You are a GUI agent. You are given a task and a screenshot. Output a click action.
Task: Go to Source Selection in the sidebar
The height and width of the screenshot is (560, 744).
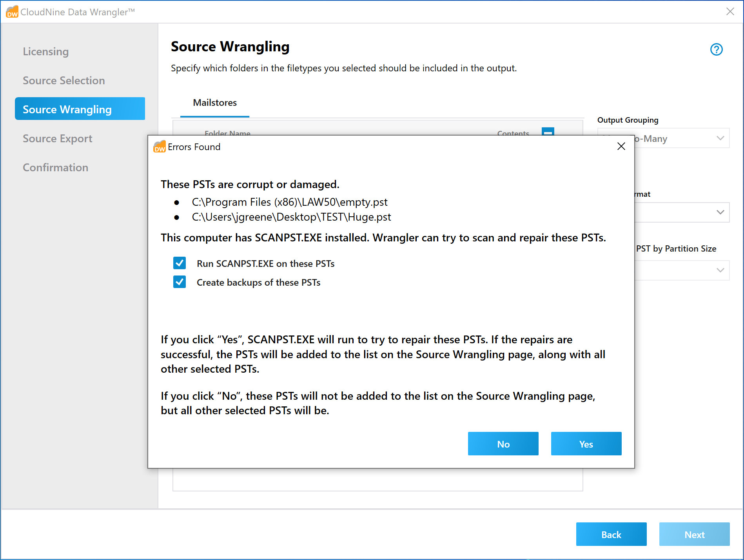(x=64, y=80)
